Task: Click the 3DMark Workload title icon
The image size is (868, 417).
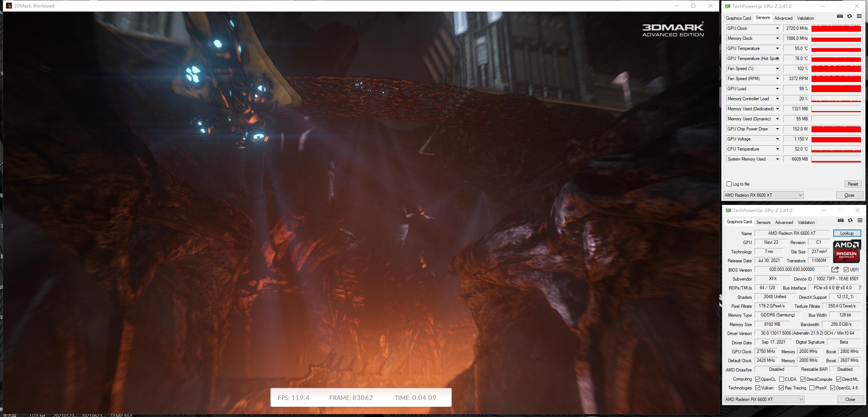Action: [9, 6]
